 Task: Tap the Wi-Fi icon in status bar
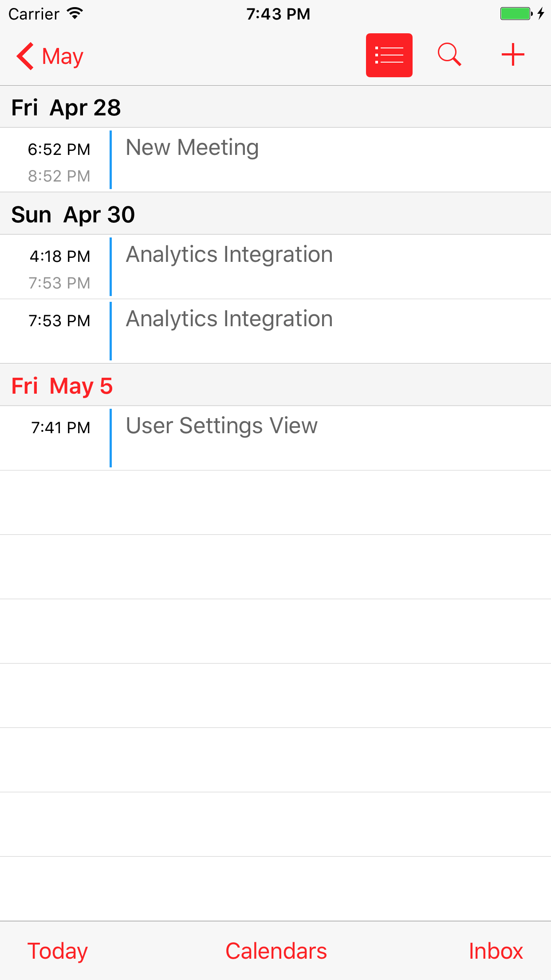pyautogui.click(x=75, y=13)
